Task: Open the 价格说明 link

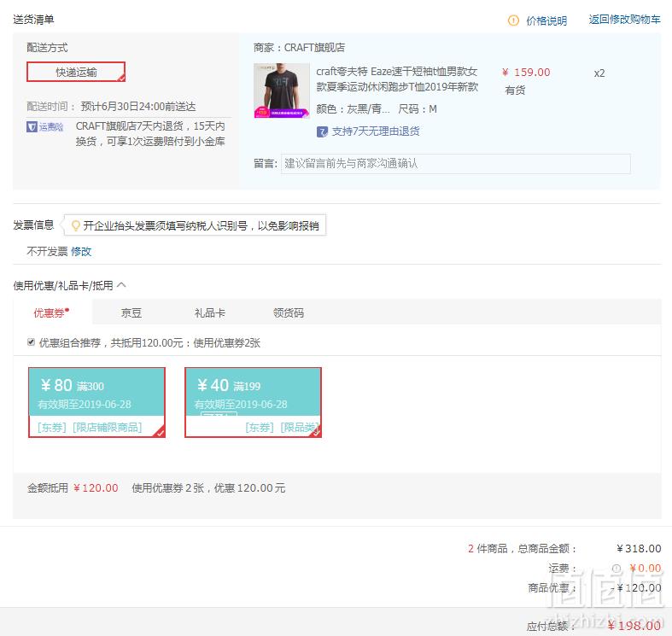Action: coord(546,20)
